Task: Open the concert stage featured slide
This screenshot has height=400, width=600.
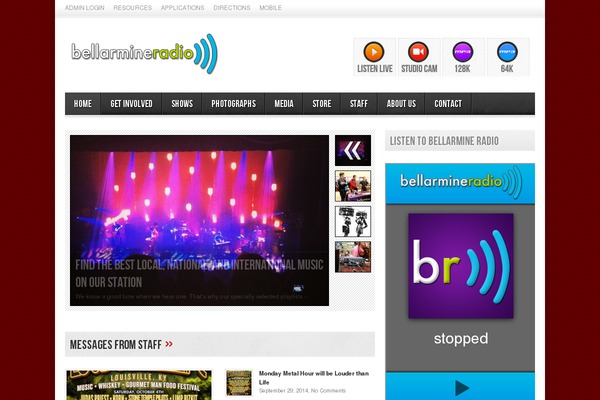Action: point(199,220)
